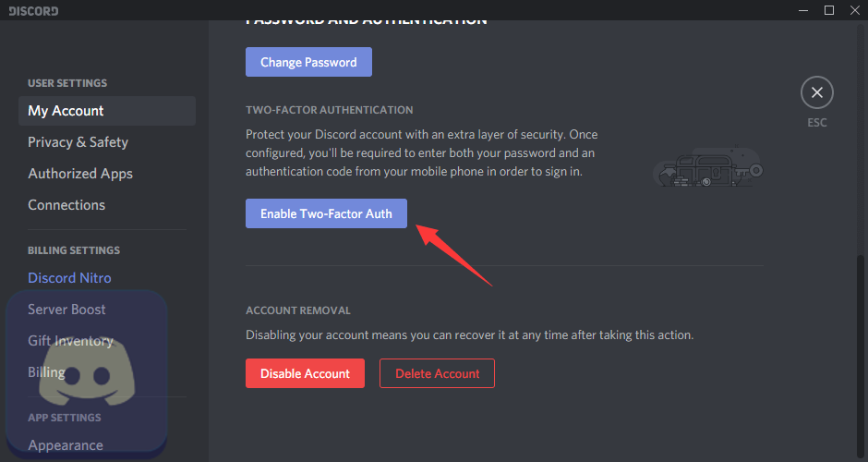Click the Change Password button
Image resolution: width=868 pixels, height=462 pixels.
(309, 62)
